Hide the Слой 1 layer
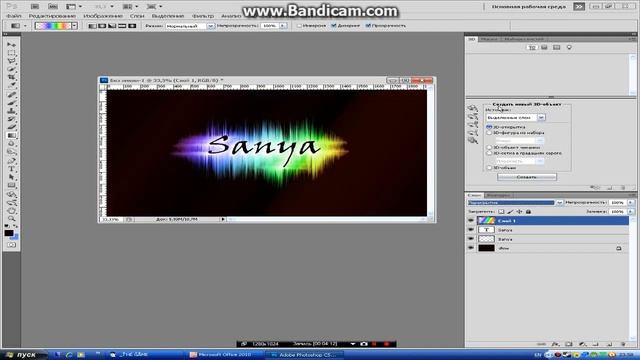 (x=471, y=221)
